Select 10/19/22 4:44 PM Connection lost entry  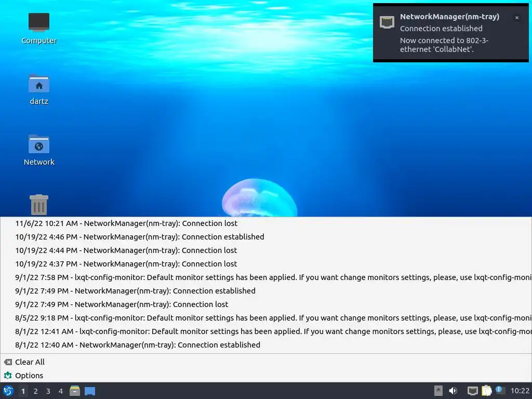pos(266,250)
